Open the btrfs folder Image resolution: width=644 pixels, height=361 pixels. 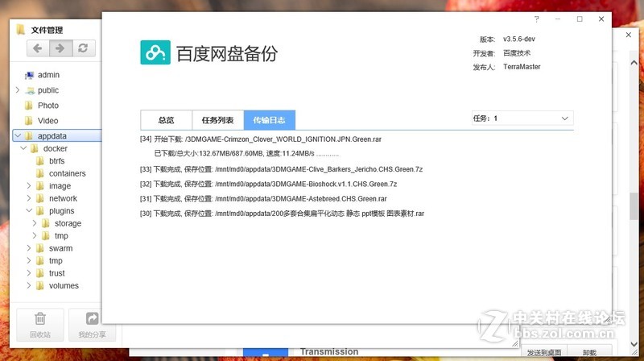click(x=56, y=161)
